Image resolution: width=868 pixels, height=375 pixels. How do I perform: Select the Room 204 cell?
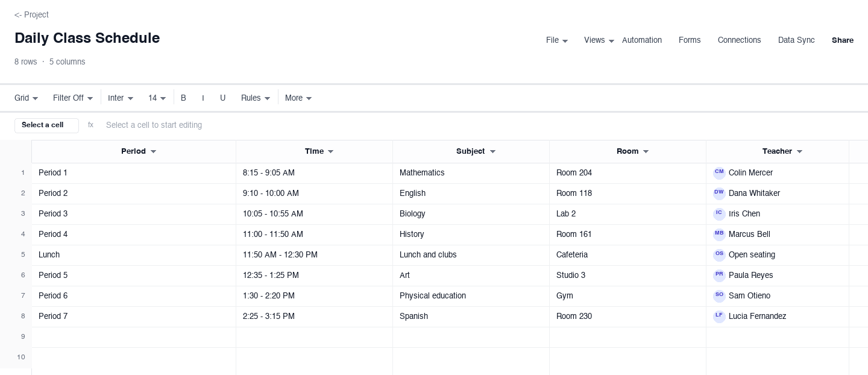point(627,173)
